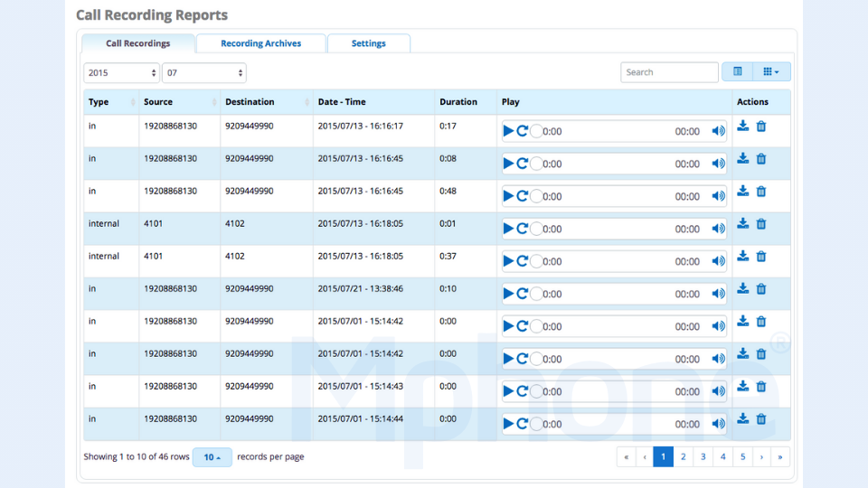Mute the 0:08 duration recording
Image resolution: width=868 pixels, height=488 pixels.
[x=718, y=164]
